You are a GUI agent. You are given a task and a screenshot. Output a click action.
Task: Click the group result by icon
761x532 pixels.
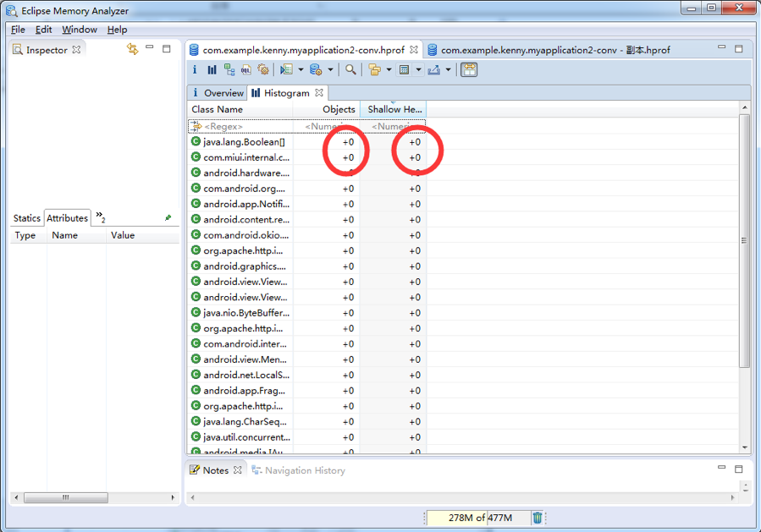tap(374, 70)
